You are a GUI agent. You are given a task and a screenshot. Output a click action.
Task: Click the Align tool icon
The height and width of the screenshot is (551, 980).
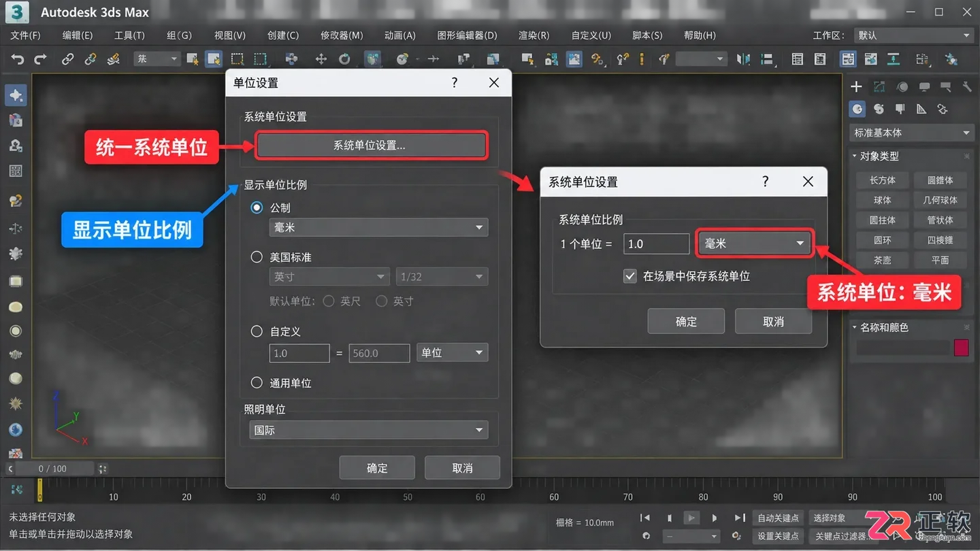(767, 59)
